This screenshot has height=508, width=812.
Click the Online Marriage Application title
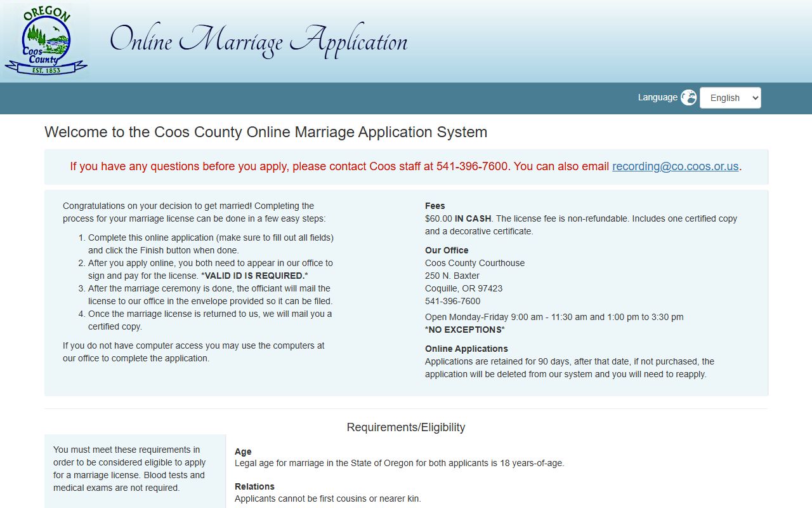pos(259,41)
